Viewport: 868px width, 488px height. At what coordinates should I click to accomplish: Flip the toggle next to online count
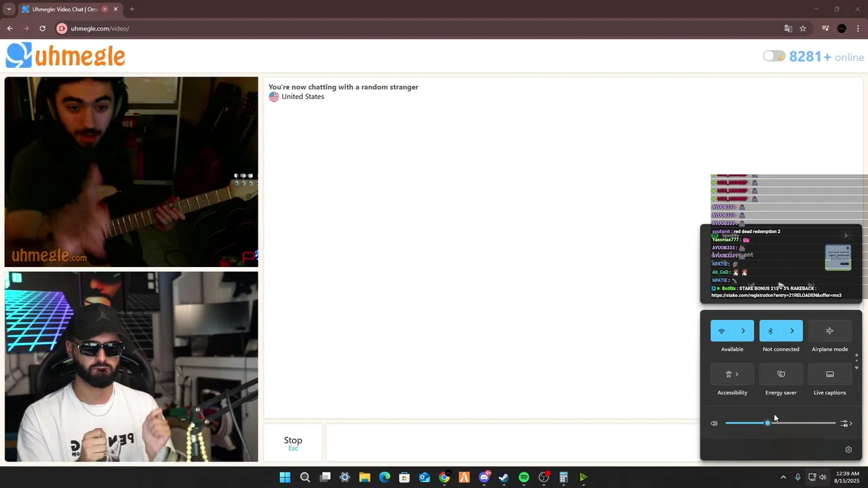tap(774, 56)
